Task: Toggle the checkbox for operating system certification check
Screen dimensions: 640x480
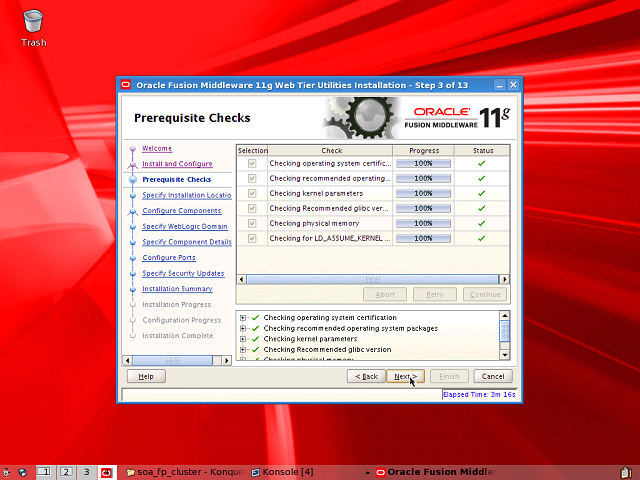Action: (252, 163)
